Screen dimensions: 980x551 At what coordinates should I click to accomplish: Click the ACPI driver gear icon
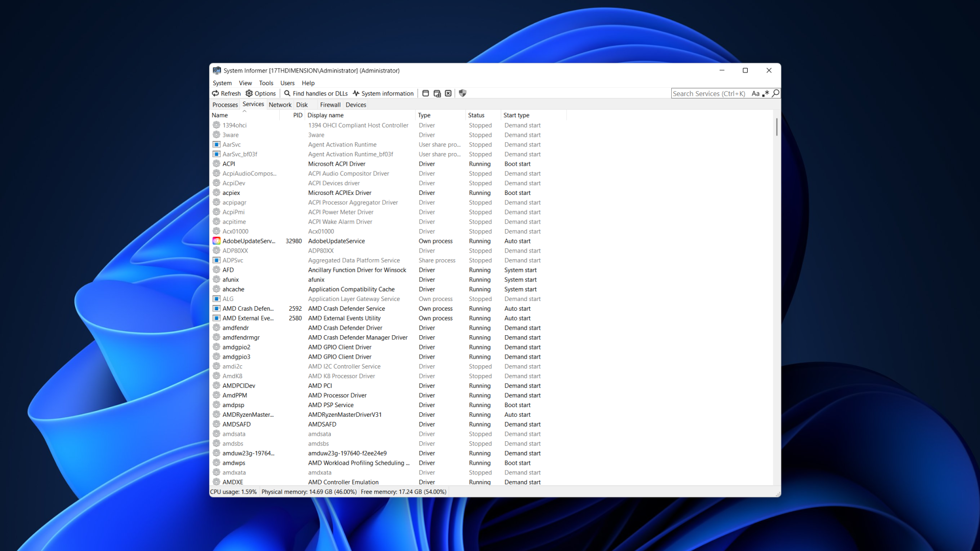216,164
